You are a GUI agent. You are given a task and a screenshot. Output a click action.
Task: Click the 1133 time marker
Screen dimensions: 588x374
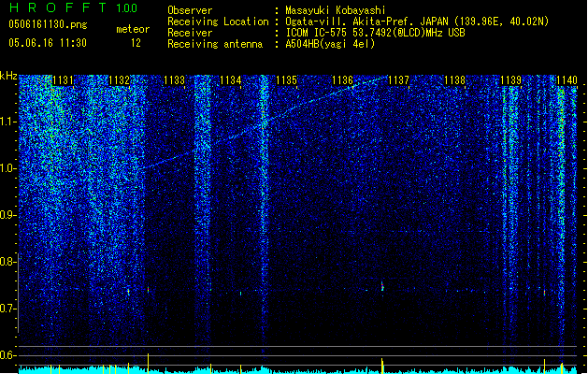tap(175, 80)
